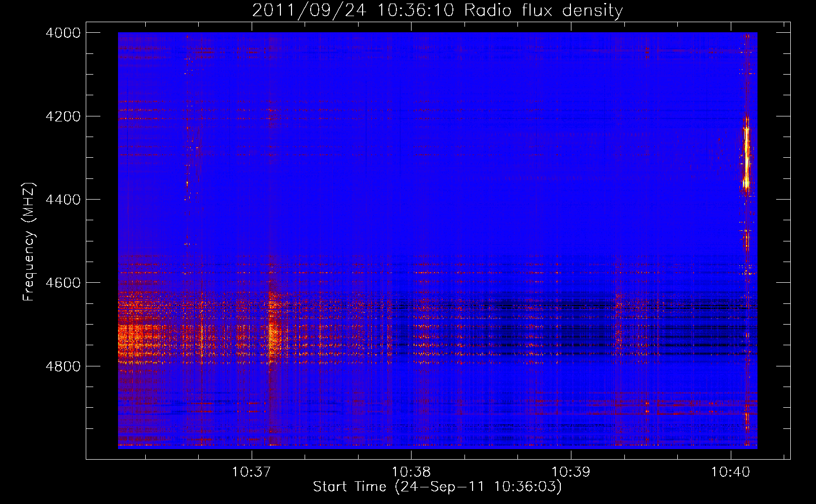The height and width of the screenshot is (504, 816).
Task: Click the 'Frequency (MHZ)' y-axis label
Action: 29,242
